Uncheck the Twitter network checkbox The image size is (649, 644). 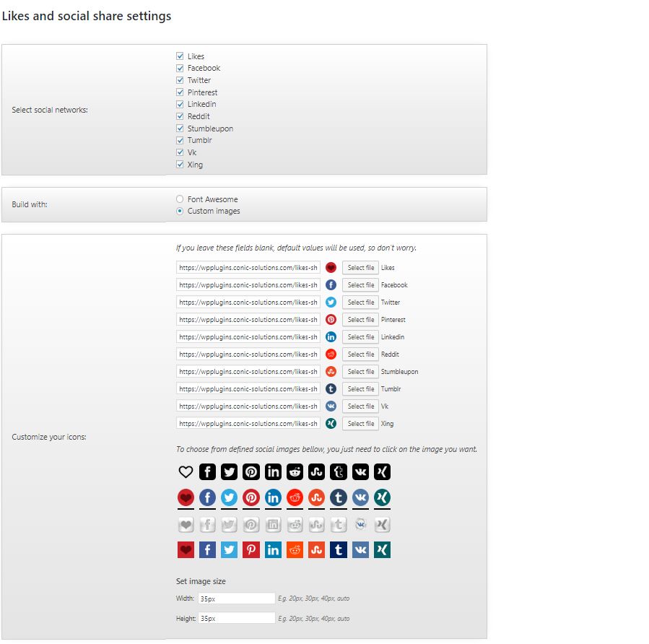pyautogui.click(x=180, y=80)
